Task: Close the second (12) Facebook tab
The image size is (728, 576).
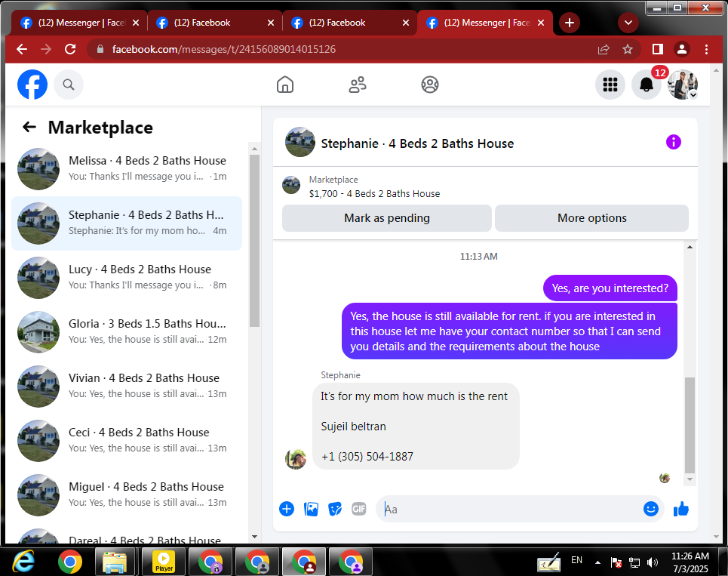Action: pos(271,23)
